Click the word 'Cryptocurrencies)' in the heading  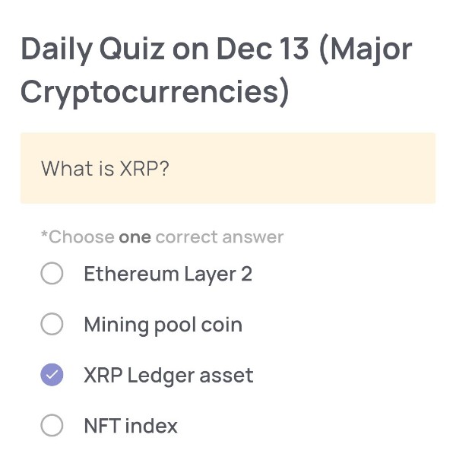[155, 92]
